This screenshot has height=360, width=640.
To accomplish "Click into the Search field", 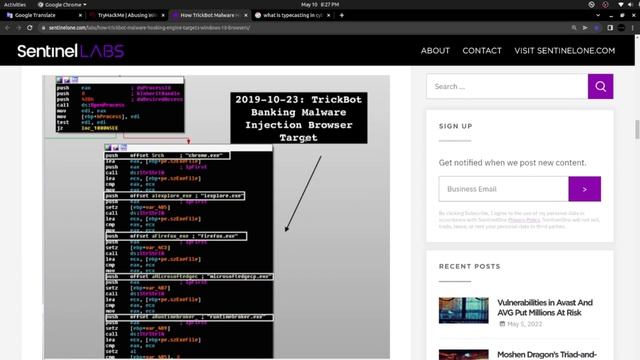I will pos(507,87).
